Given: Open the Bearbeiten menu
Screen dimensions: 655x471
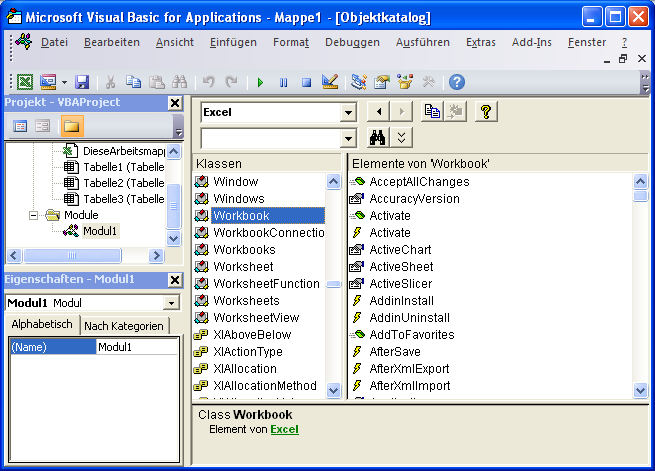Looking at the screenshot, I should click(x=112, y=42).
